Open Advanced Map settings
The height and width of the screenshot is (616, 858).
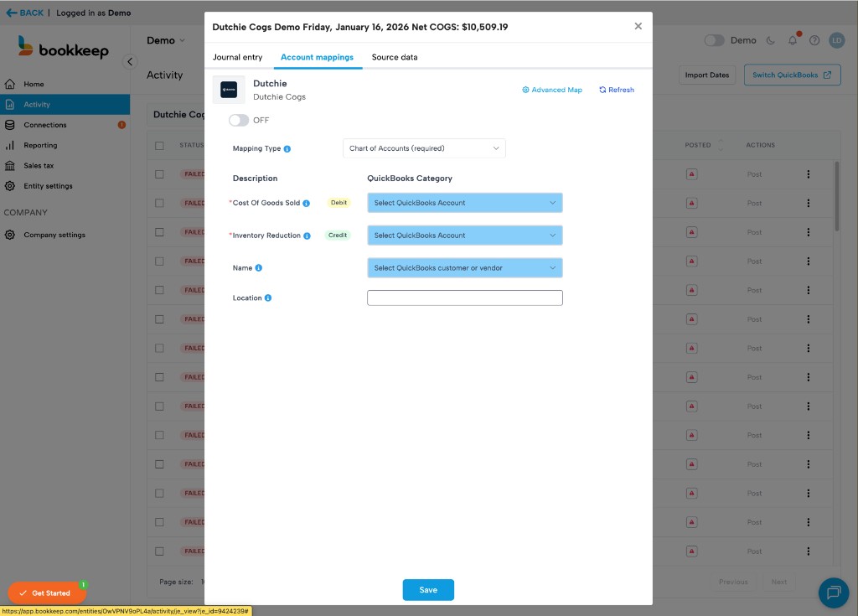551,90
